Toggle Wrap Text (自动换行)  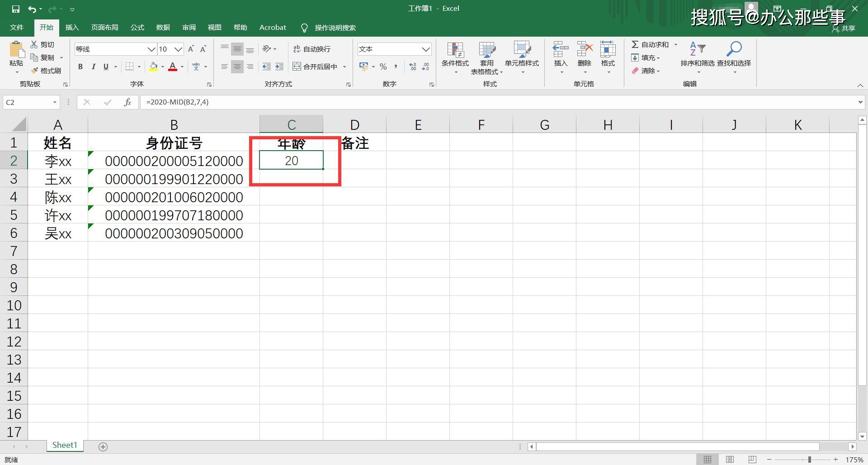pyautogui.click(x=311, y=49)
